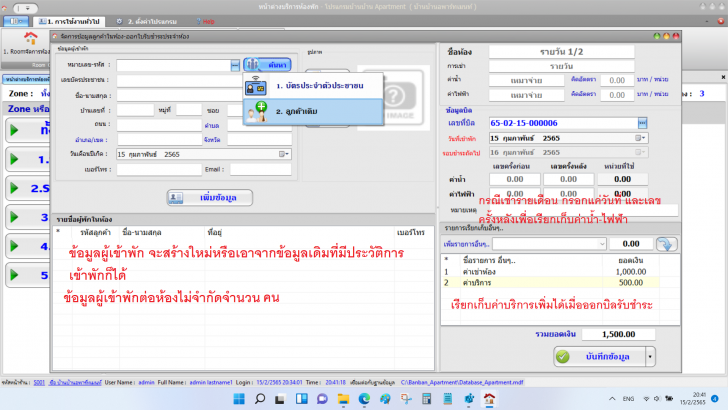Click the blue arrow add-item icon

pos(666,244)
